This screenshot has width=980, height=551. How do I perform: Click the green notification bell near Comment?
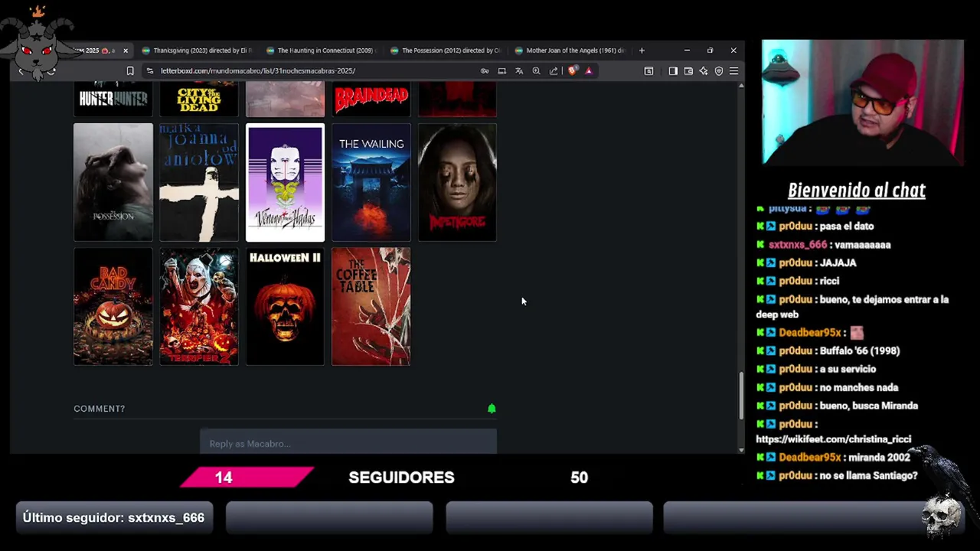click(x=492, y=409)
